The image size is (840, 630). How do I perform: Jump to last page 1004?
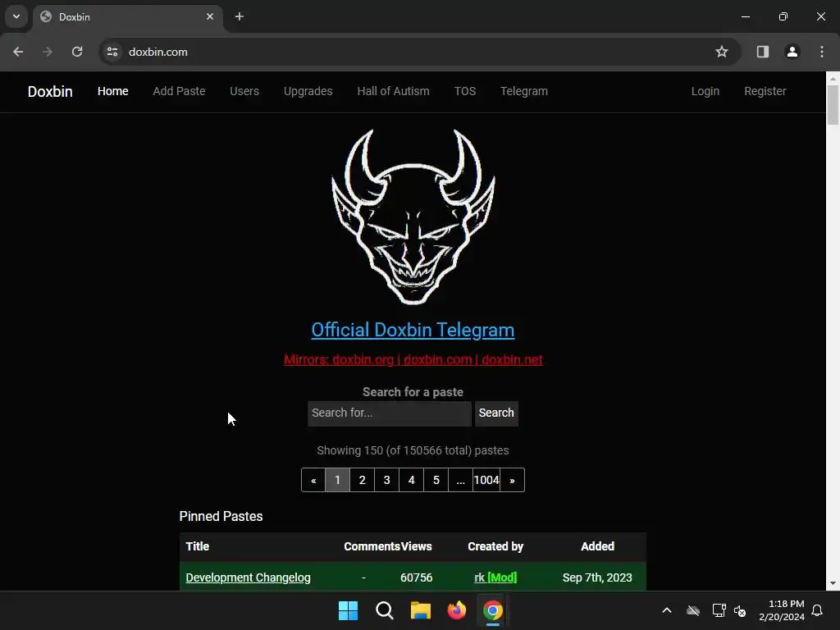tap(486, 480)
